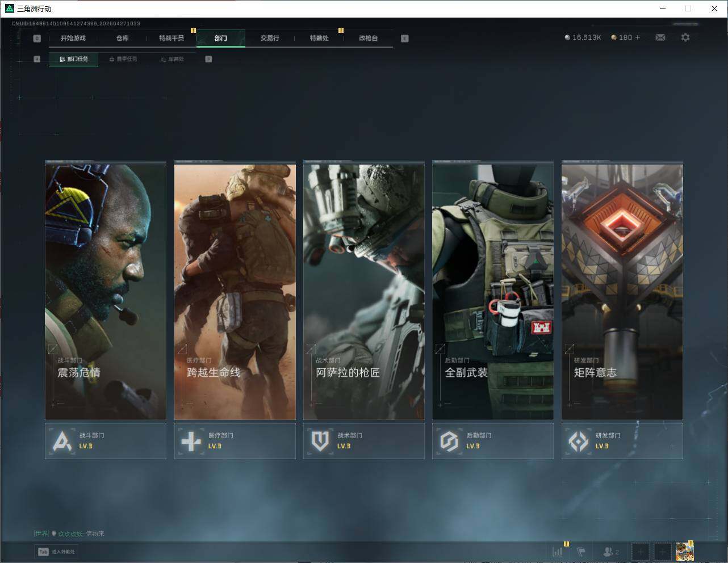Click the 180 currency amount
This screenshot has width=728, height=563.
(x=625, y=37)
